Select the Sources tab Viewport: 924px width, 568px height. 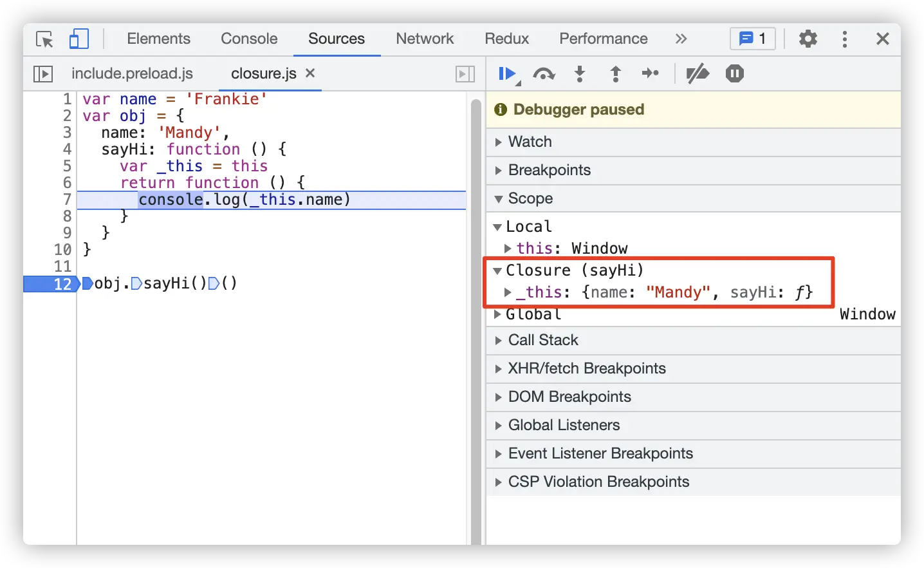pos(337,39)
